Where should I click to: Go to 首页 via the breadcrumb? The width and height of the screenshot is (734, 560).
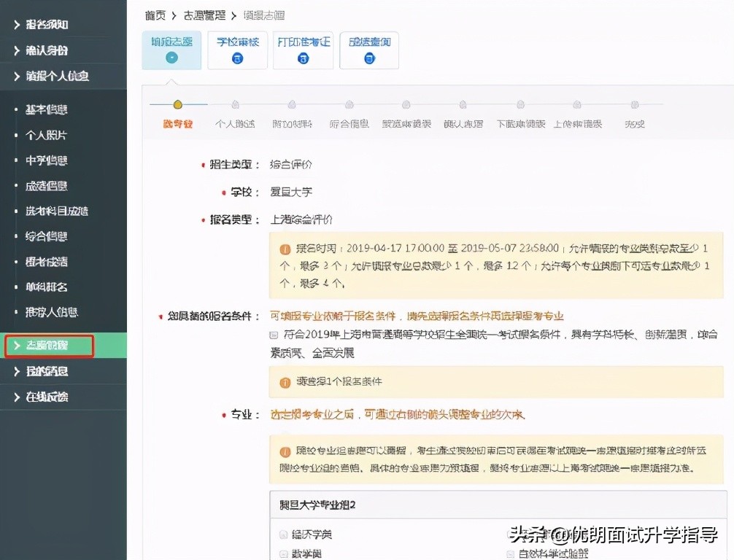tap(155, 15)
